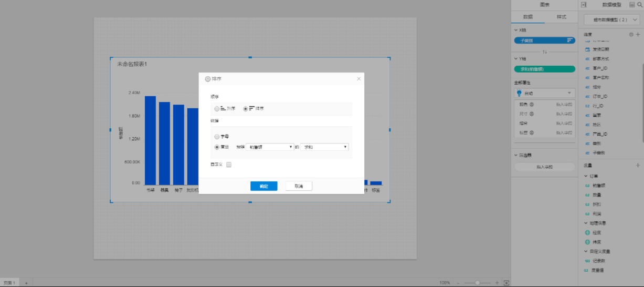Select the 降序 descending radio button
This screenshot has width=644, height=287.
(245, 108)
